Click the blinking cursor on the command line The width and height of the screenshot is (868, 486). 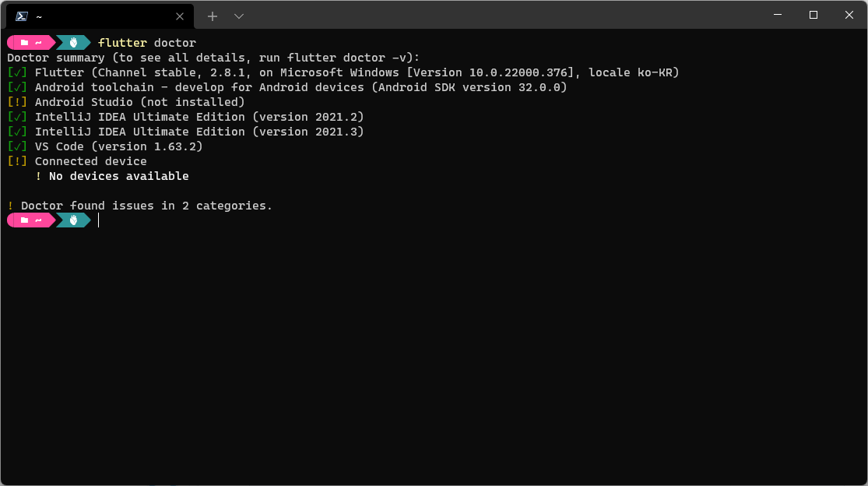pos(98,220)
